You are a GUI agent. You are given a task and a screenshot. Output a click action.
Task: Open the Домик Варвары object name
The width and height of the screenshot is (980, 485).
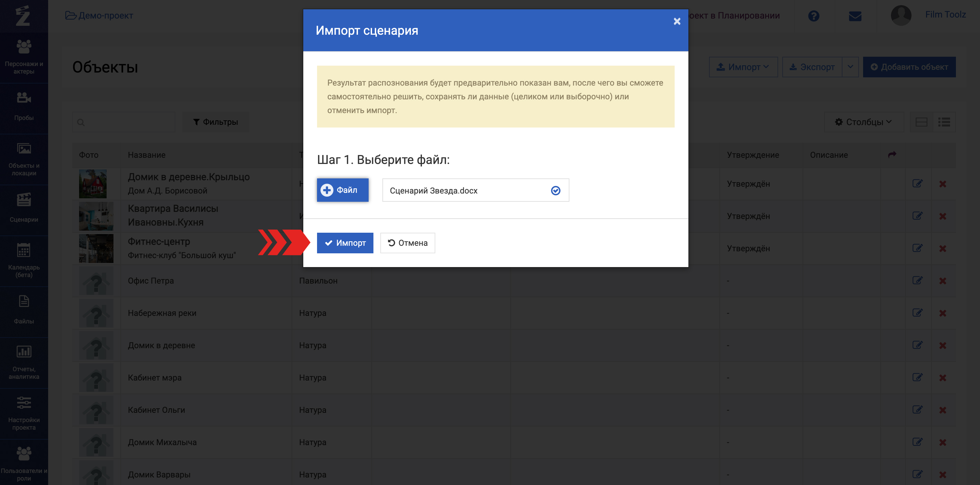(159, 475)
